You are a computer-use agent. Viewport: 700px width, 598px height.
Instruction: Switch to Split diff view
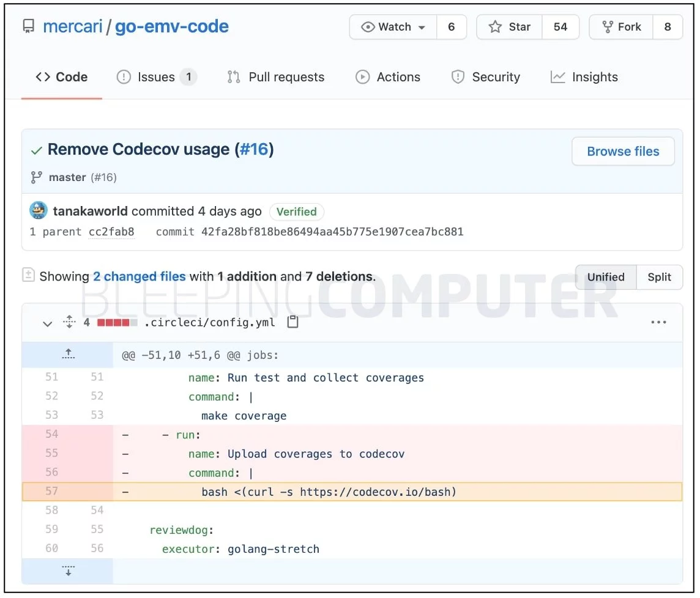660,277
